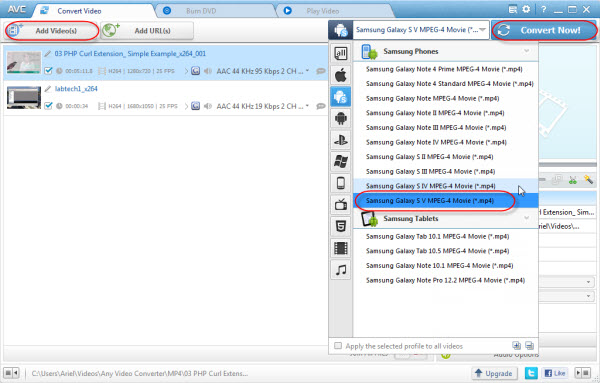Choose Samsung Galaxy Tab 10.1 MPEG-4 Movie
Screen dimensions: 600x383
[445, 236]
